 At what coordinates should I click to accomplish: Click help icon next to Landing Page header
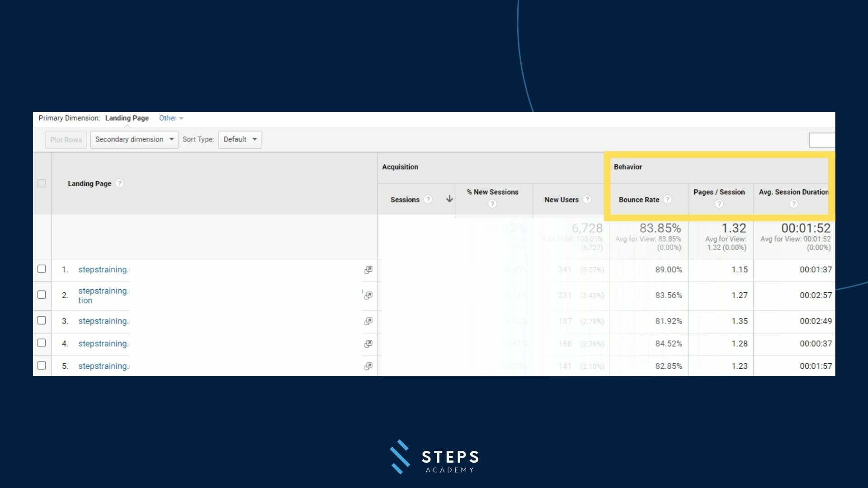click(x=119, y=183)
